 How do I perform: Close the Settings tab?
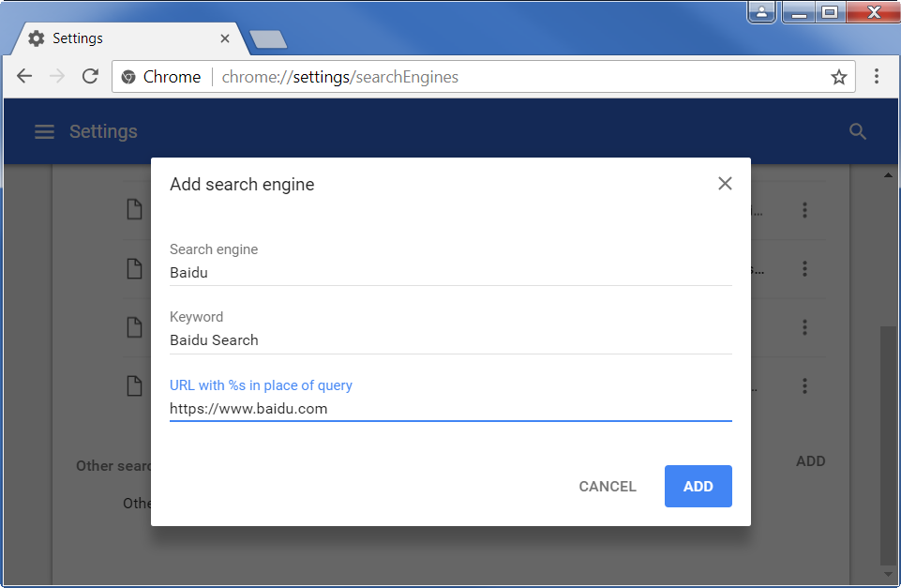225,38
